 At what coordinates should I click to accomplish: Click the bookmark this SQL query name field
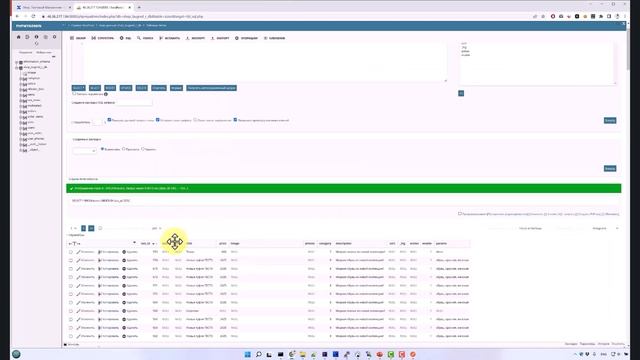134,103
